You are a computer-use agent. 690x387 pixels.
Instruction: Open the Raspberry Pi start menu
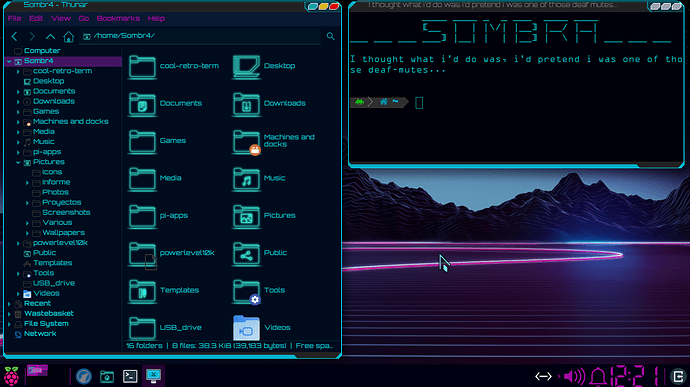point(11,376)
